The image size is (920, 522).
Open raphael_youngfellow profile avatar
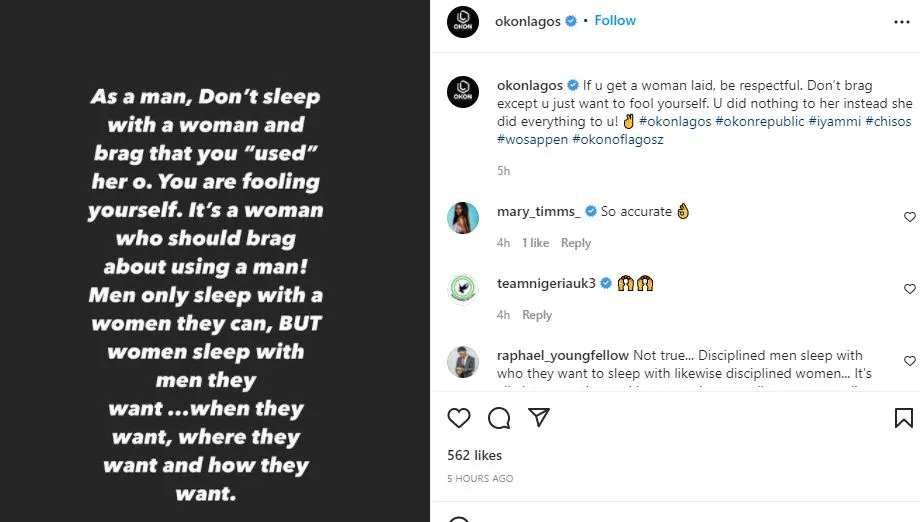(461, 361)
